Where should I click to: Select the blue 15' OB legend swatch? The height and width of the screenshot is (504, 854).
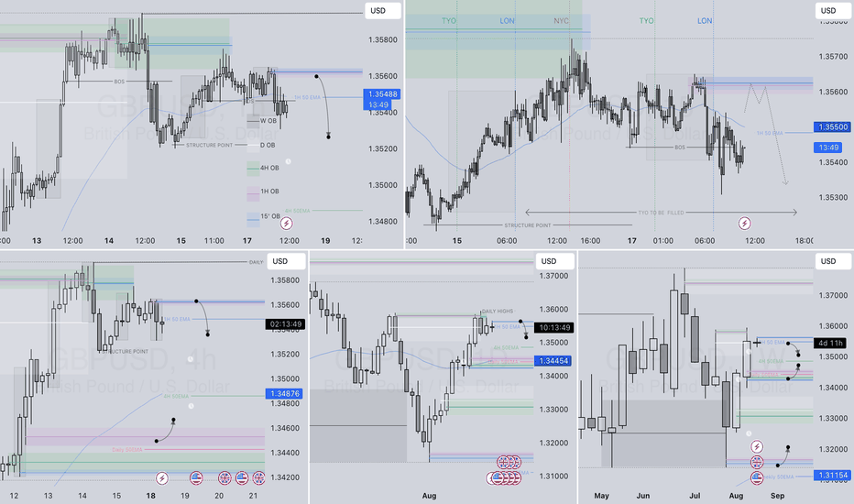(x=253, y=220)
